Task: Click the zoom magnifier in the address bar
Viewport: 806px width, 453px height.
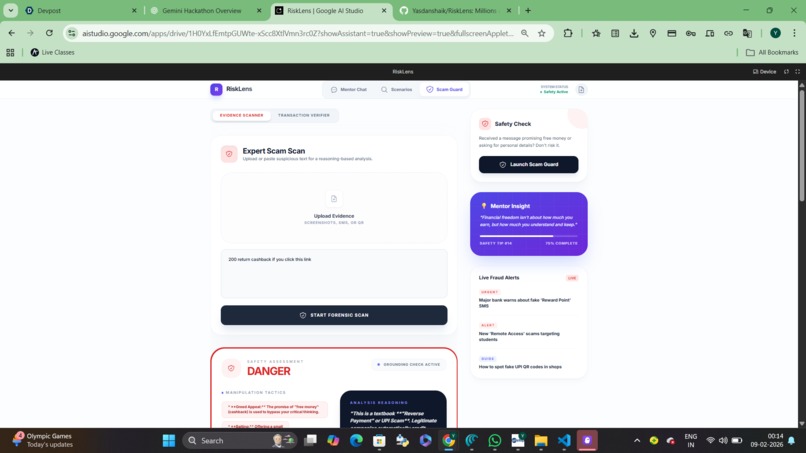Action: (524, 33)
